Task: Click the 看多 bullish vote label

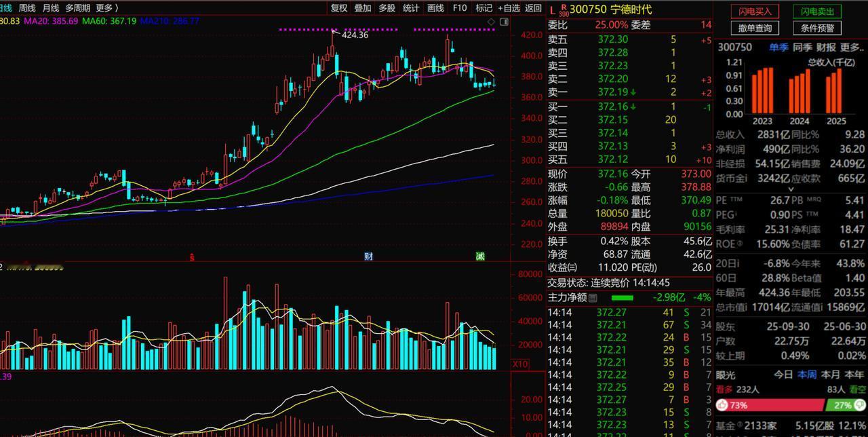Action: pos(724,389)
